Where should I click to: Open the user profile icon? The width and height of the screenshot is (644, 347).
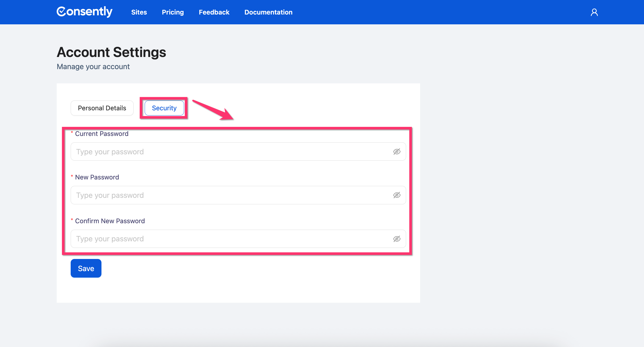pos(594,12)
